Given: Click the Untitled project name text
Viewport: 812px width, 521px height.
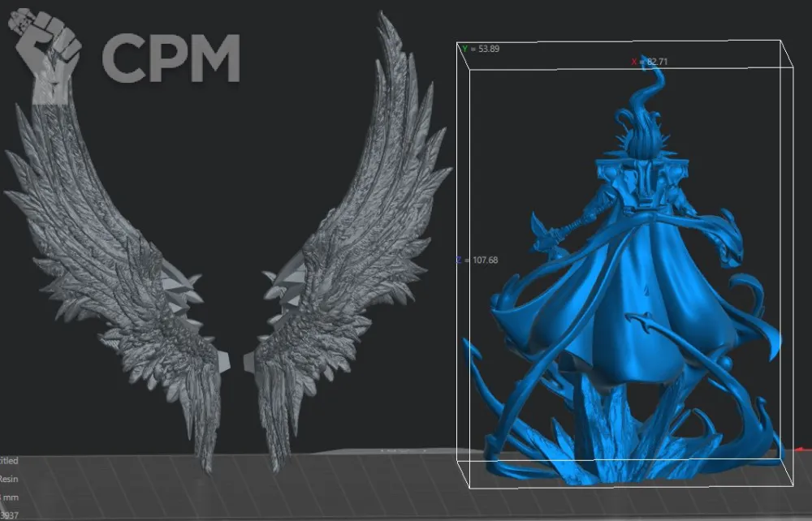Looking at the screenshot, I should 9,461.
